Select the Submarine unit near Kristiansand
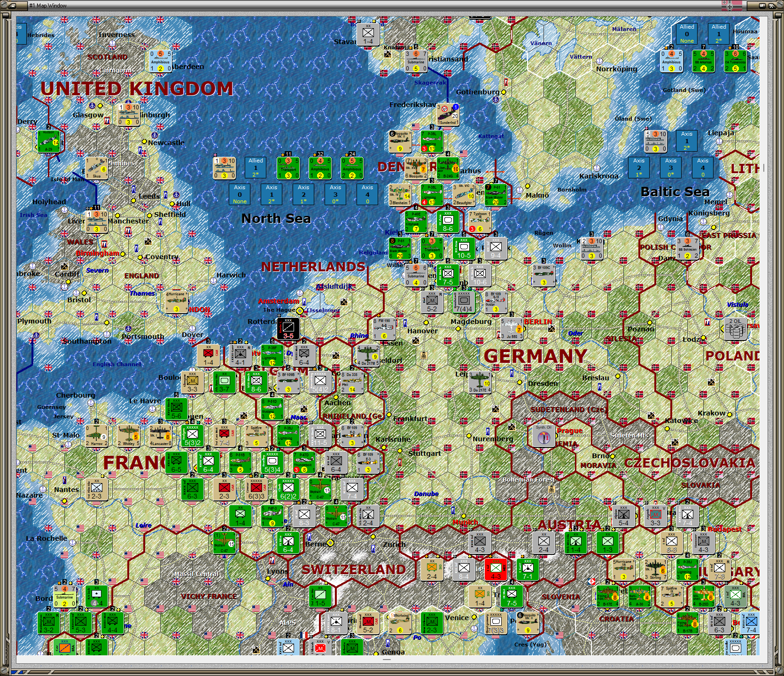The height and width of the screenshot is (676, 784). [416, 61]
